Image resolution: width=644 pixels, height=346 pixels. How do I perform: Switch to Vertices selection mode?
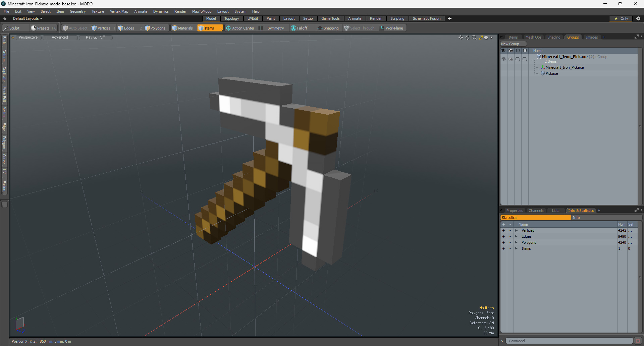[103, 28]
